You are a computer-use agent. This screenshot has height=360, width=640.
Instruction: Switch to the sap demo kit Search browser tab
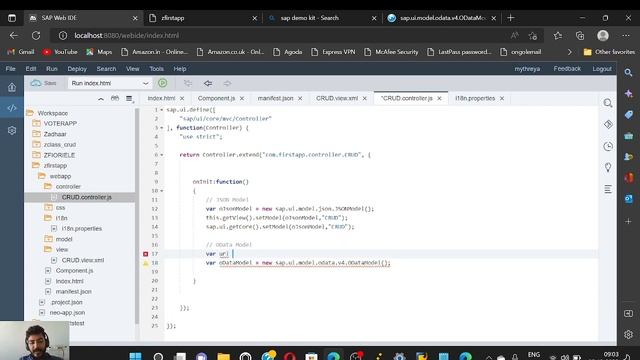(x=322, y=18)
